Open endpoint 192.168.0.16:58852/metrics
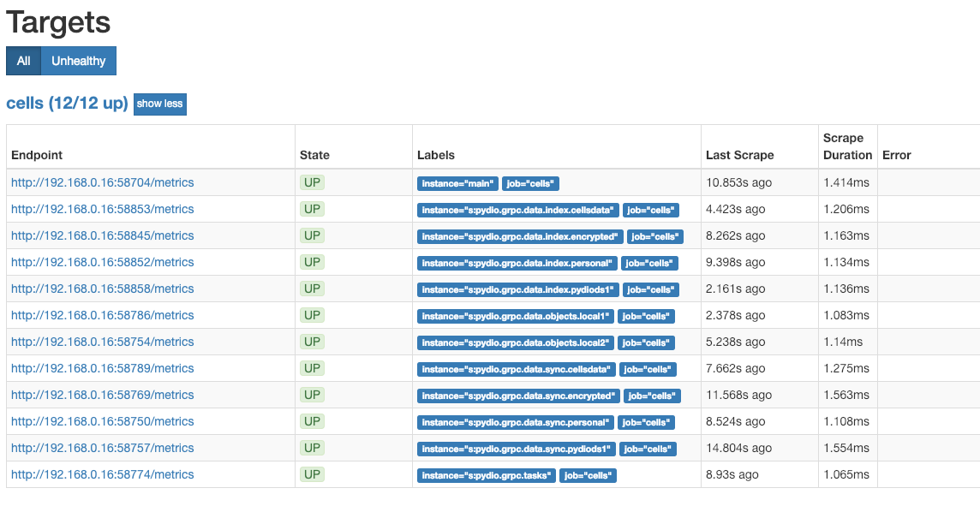 [103, 262]
